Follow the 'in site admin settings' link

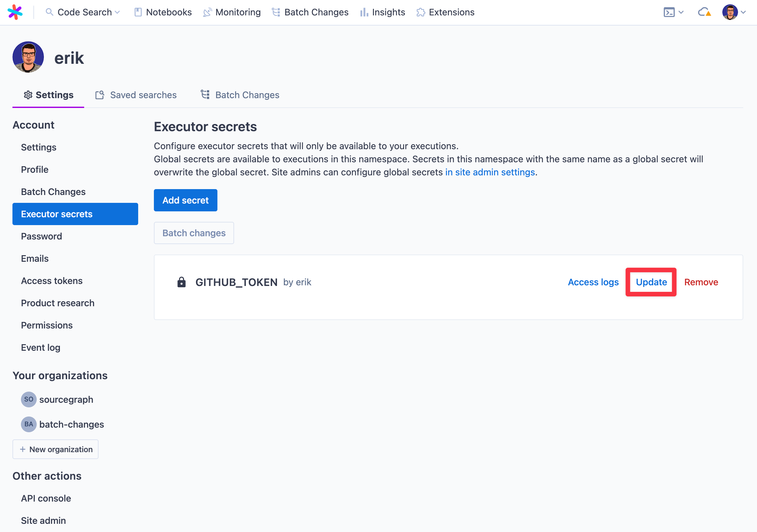[x=489, y=172]
